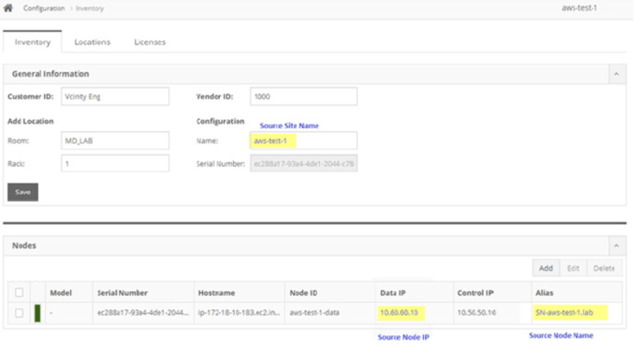Screen dimensions: 644x355
Task: Go to home via house icon
Action: (7, 7)
